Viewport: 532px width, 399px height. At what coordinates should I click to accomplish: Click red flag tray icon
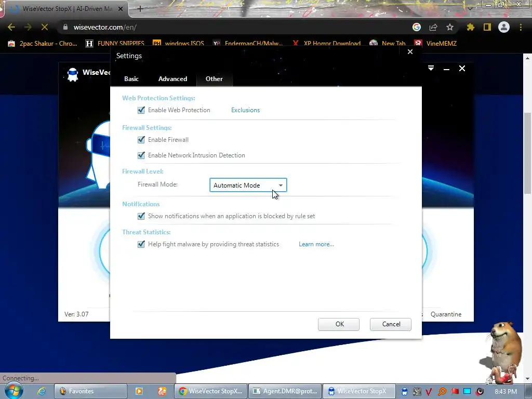pyautogui.click(x=455, y=392)
